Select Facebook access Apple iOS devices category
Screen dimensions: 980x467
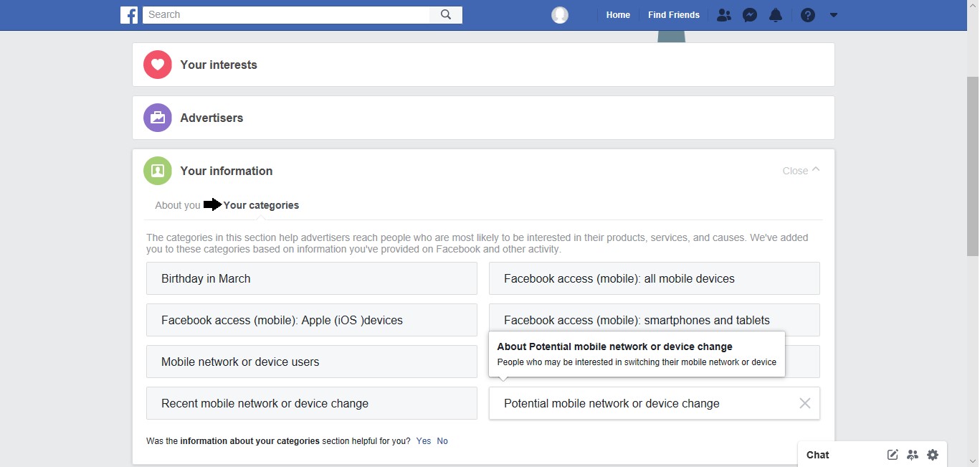tap(311, 320)
